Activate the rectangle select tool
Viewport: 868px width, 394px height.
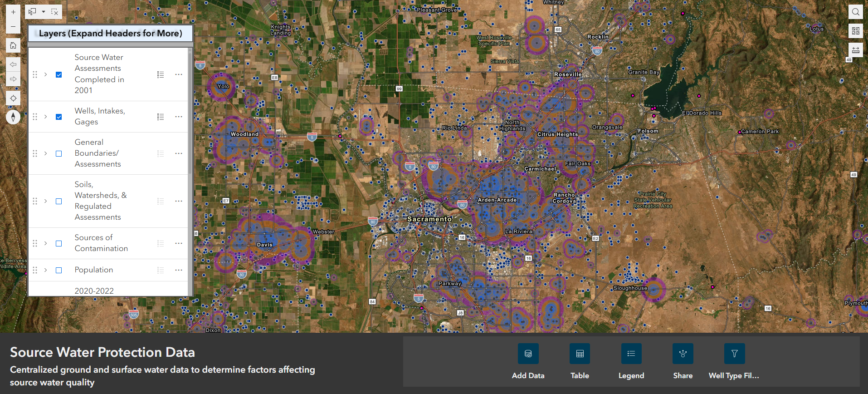[32, 12]
